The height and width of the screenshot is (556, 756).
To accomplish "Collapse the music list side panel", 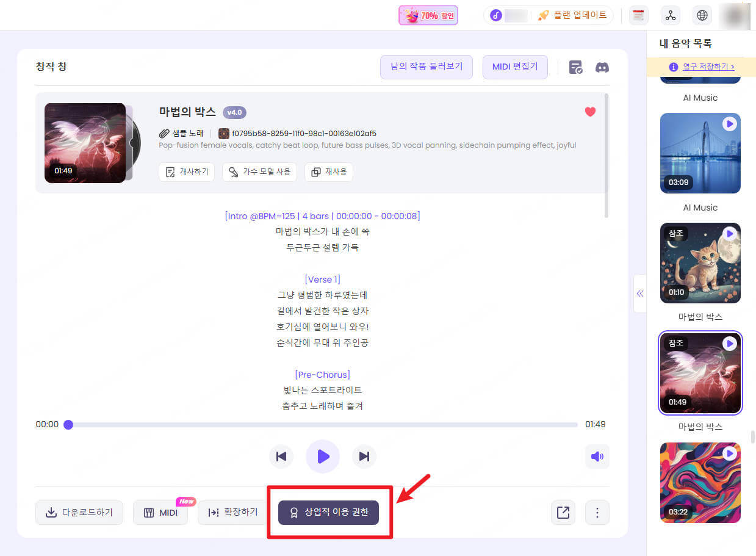I will coord(640,294).
